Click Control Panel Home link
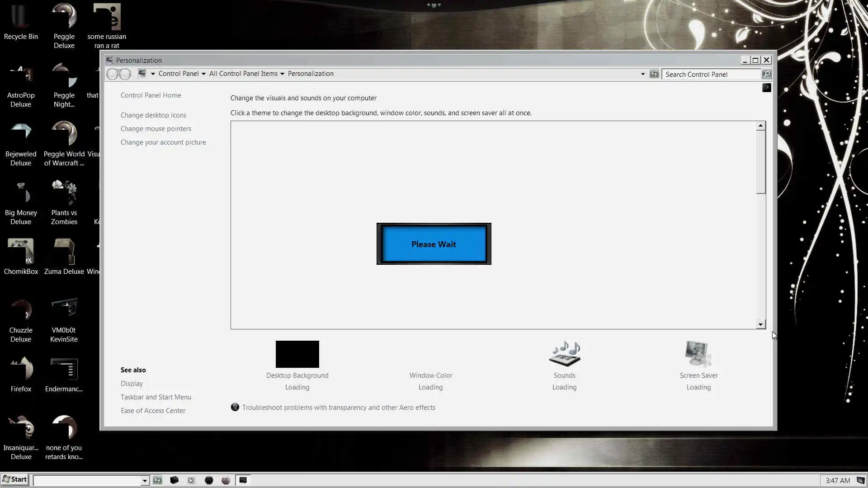This screenshot has height=488, width=868. coord(151,95)
